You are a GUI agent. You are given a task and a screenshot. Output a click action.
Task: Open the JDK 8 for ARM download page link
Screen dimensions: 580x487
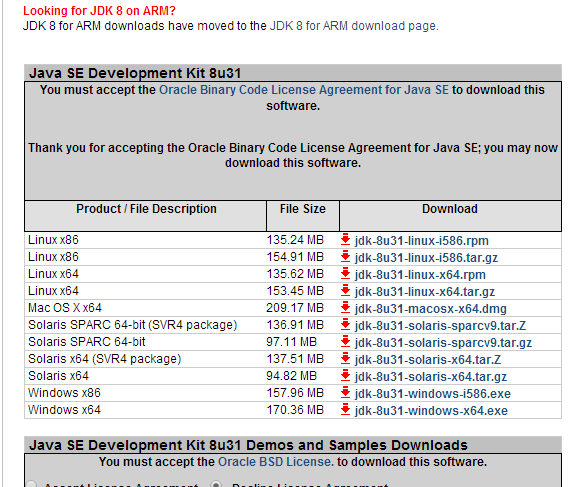click(354, 26)
